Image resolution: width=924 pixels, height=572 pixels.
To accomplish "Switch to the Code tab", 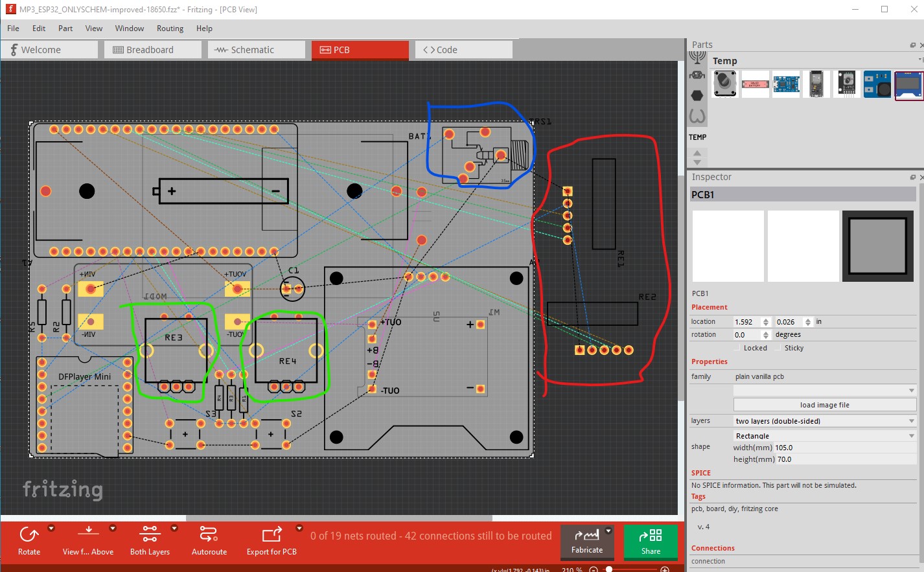I will 463,50.
